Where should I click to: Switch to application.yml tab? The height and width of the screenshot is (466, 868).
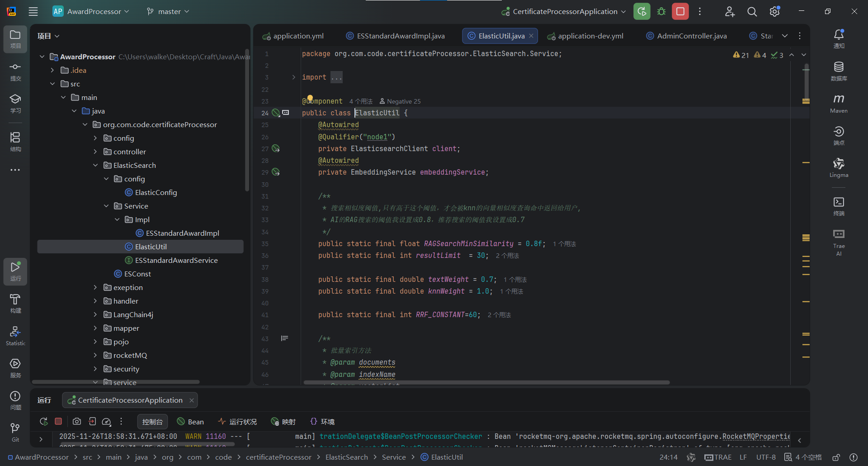(x=293, y=36)
